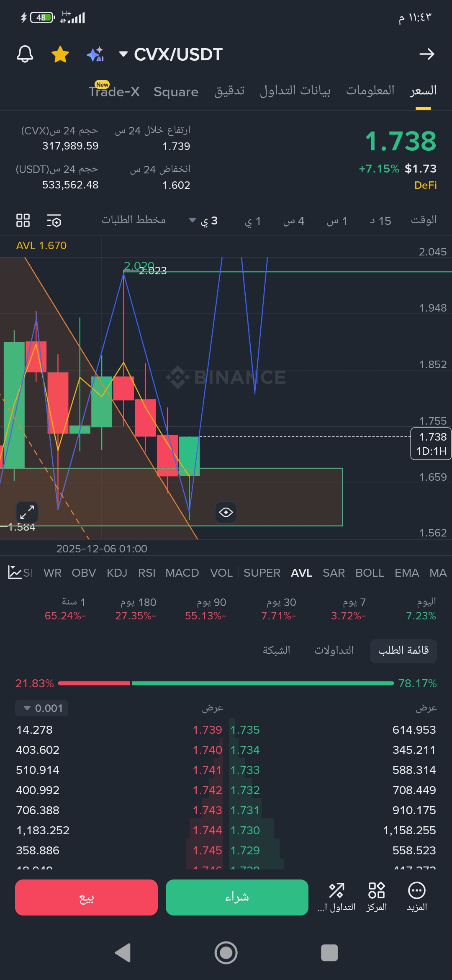The image size is (452, 980).
Task: Switch to the Trade-X tab
Action: pos(114,91)
